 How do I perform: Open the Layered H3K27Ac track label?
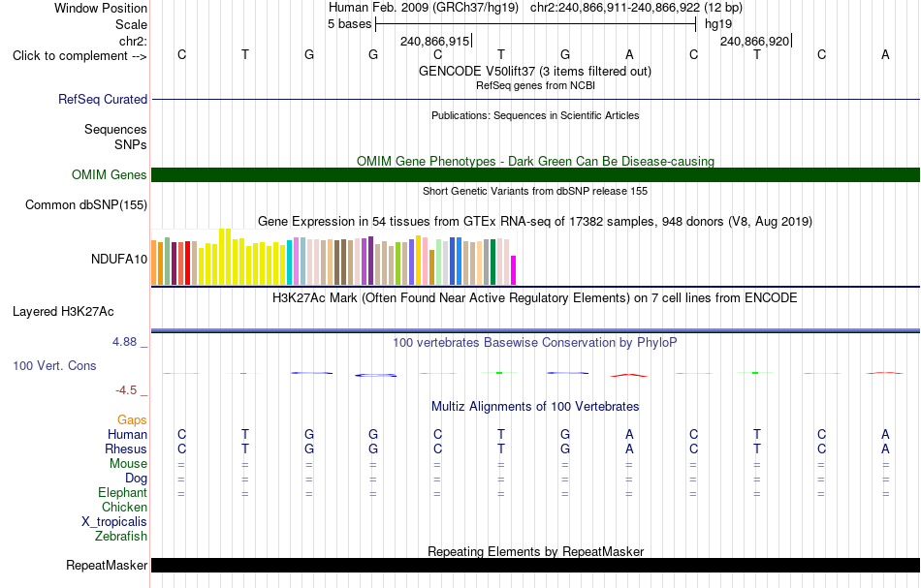(x=63, y=312)
